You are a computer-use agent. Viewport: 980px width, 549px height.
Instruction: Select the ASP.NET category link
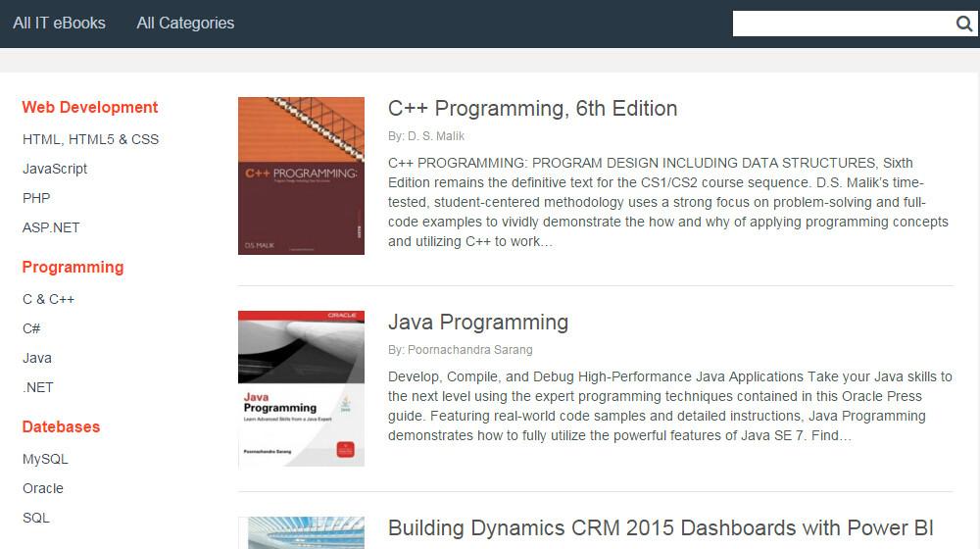[x=51, y=227]
